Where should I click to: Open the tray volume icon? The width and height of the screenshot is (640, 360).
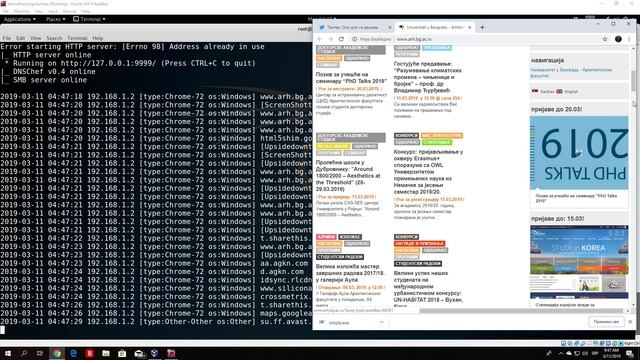point(585,353)
